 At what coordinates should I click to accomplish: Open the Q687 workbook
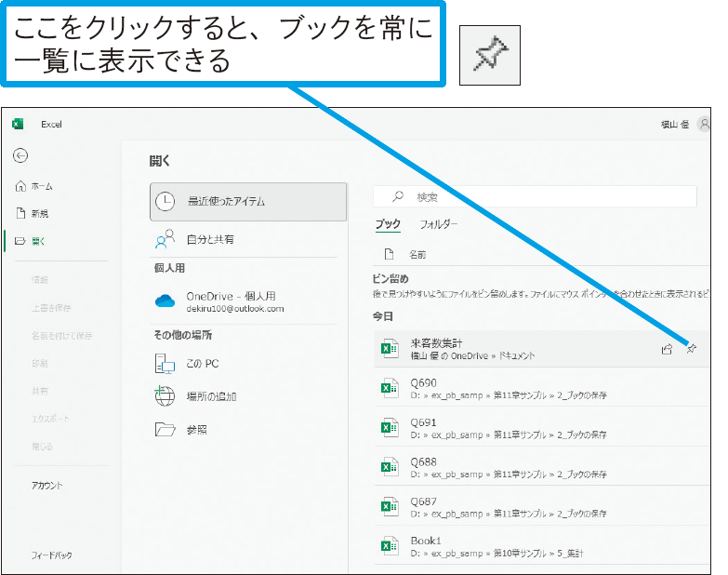point(541,506)
